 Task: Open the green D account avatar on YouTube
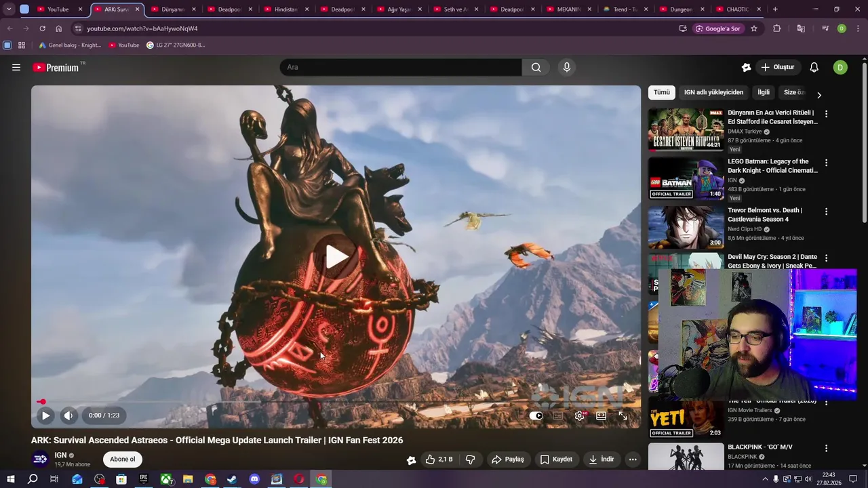click(840, 67)
